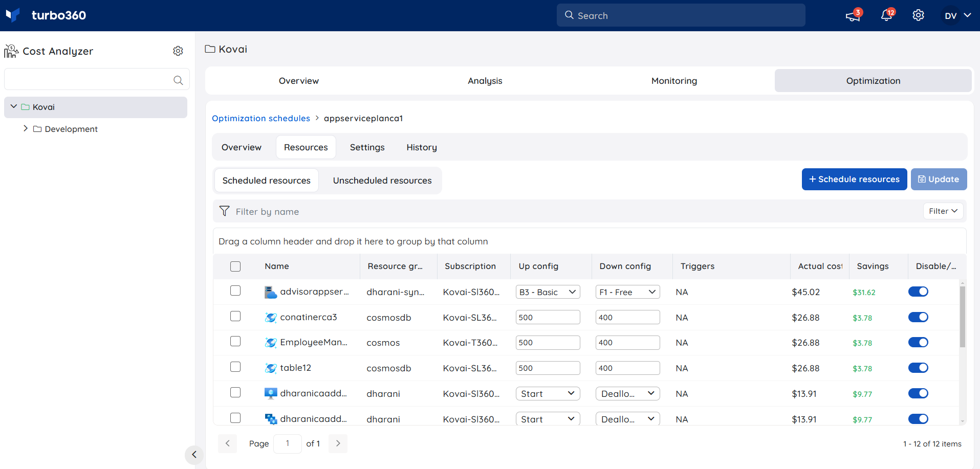The width and height of the screenshot is (980, 469).
Task: Click the $45.02 actual cost cell
Action: coord(805,292)
